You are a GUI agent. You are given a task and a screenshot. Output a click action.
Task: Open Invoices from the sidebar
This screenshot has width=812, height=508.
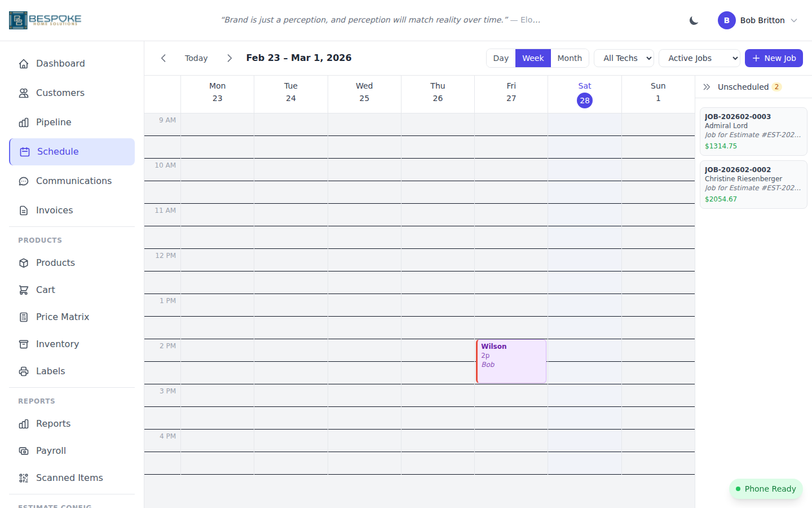coord(54,210)
